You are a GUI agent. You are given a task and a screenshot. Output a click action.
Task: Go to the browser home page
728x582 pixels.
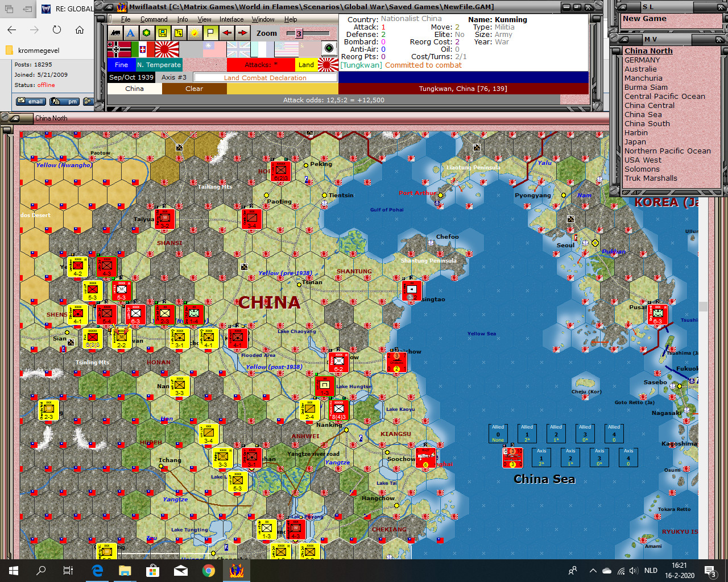point(80,30)
